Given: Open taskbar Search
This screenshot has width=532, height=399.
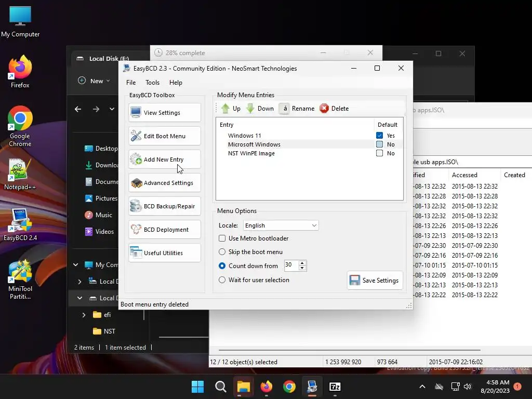Looking at the screenshot, I should [x=220, y=387].
